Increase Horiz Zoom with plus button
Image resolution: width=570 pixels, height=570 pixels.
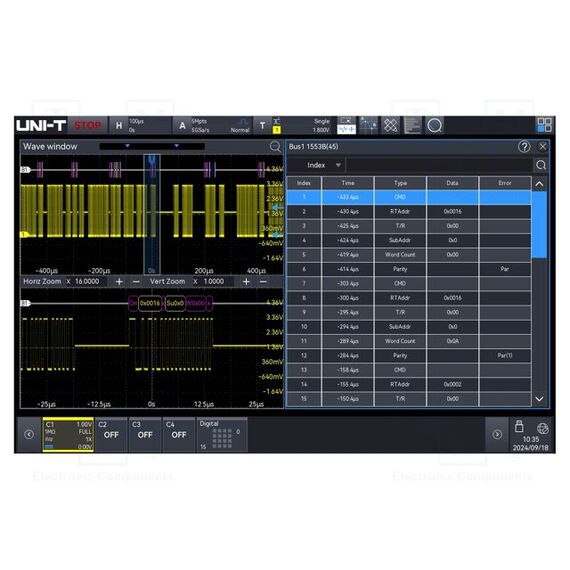point(119,282)
